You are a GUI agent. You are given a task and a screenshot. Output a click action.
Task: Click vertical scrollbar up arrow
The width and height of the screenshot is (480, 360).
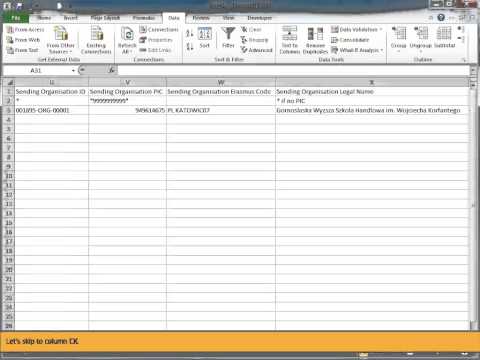(x=473, y=86)
